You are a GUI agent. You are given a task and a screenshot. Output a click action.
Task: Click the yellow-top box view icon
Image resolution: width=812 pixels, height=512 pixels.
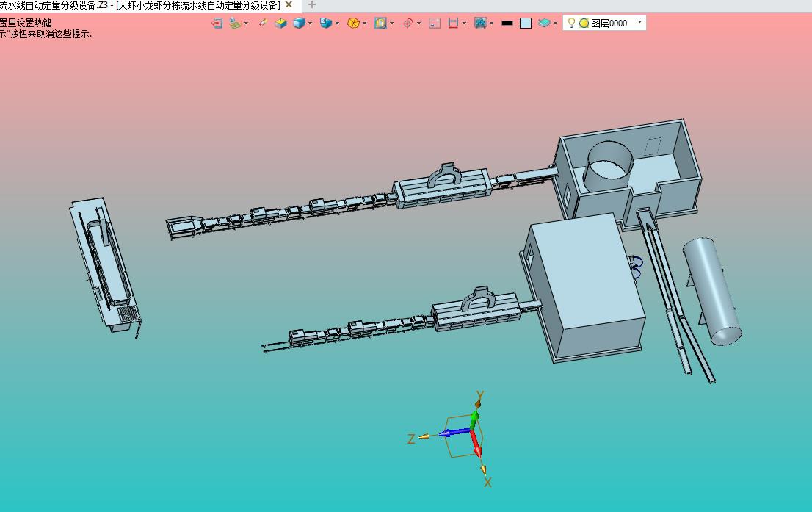tap(280, 24)
